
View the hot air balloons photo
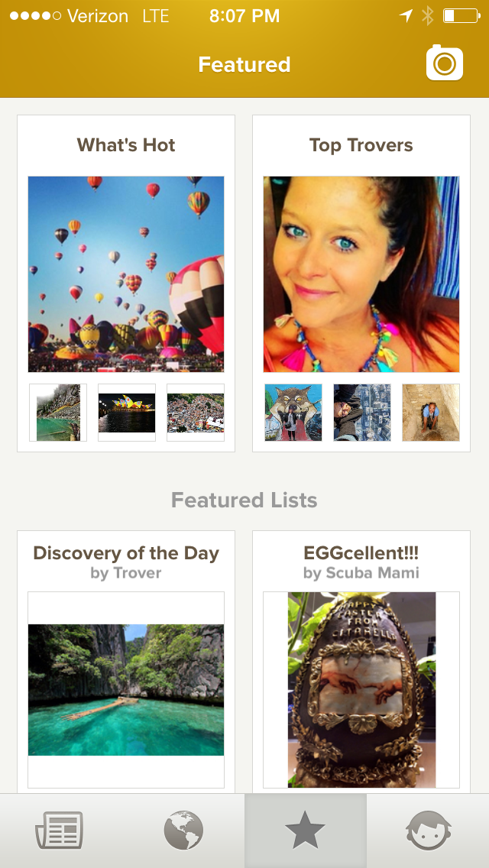point(126,274)
